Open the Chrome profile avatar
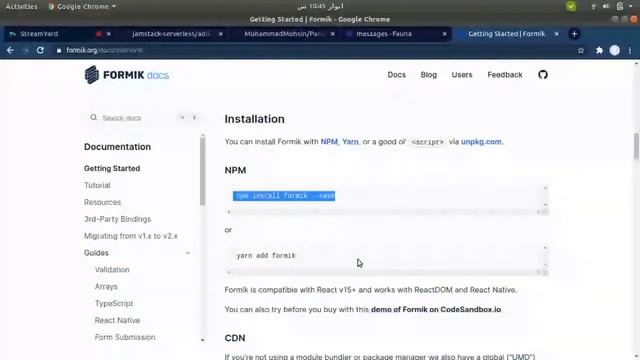This screenshot has width=640, height=360. (x=615, y=50)
